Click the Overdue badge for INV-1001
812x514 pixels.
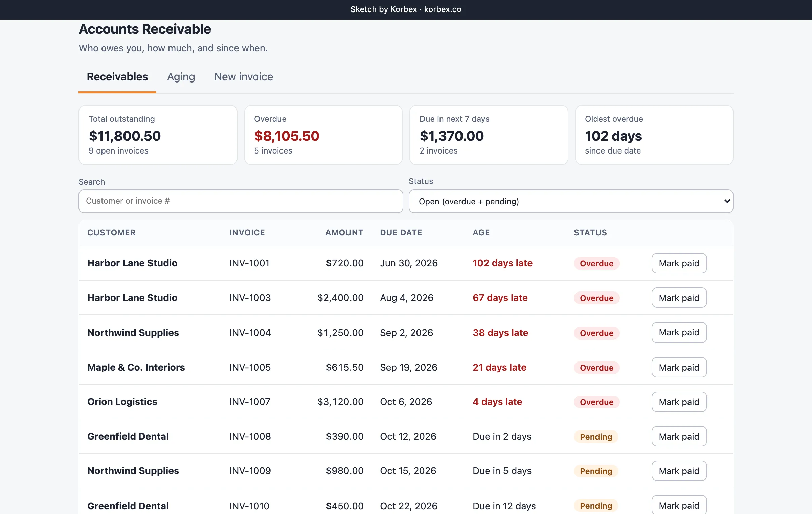coord(596,263)
